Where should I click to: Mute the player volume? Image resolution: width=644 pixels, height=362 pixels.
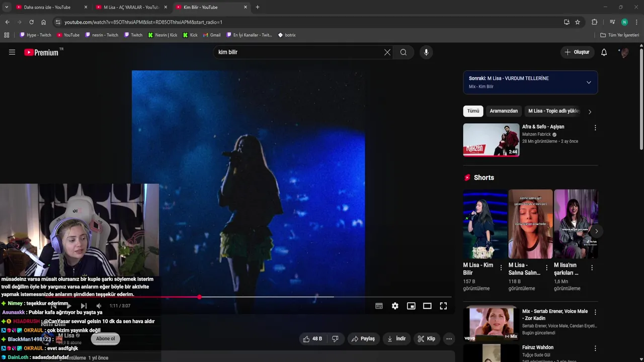click(x=99, y=306)
